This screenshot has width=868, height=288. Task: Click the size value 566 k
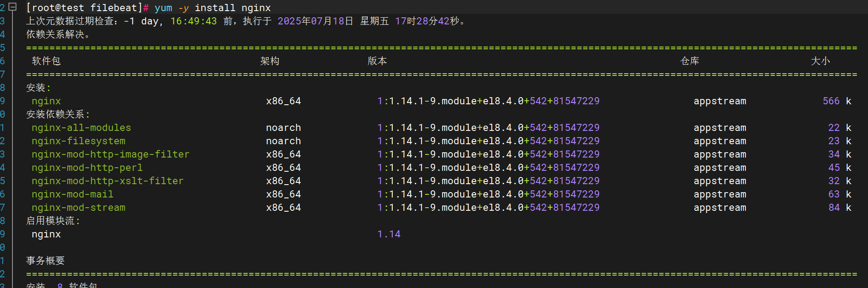(837, 101)
